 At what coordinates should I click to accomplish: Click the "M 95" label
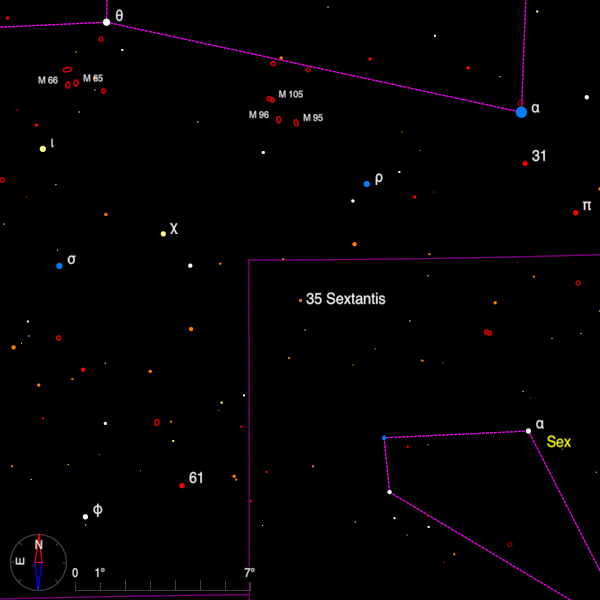pos(313,118)
